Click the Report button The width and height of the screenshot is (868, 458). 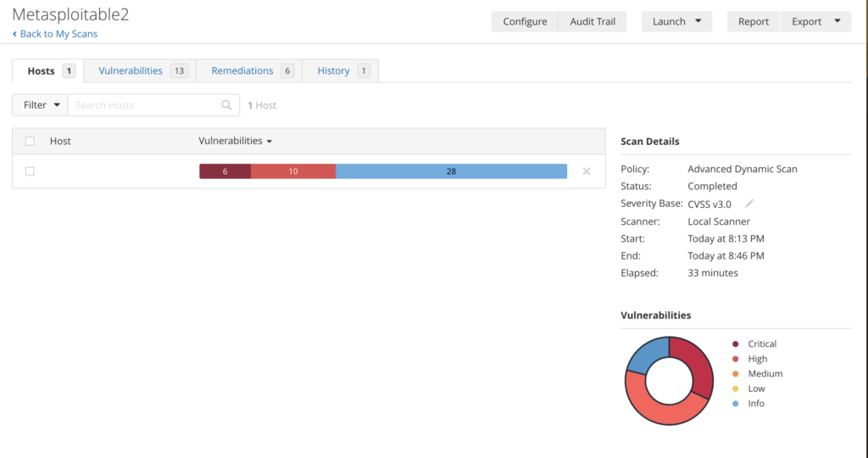(x=754, y=21)
